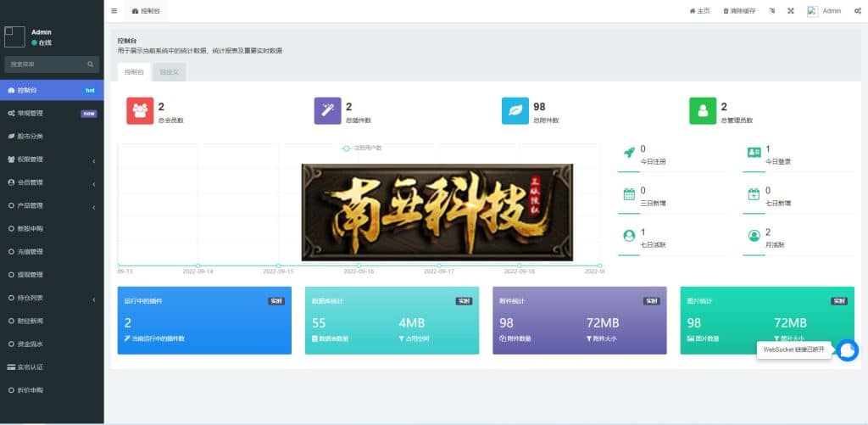The image size is (868, 425).
Task: Click the calendar-plus icon for 七日新增
Action: tap(754, 194)
